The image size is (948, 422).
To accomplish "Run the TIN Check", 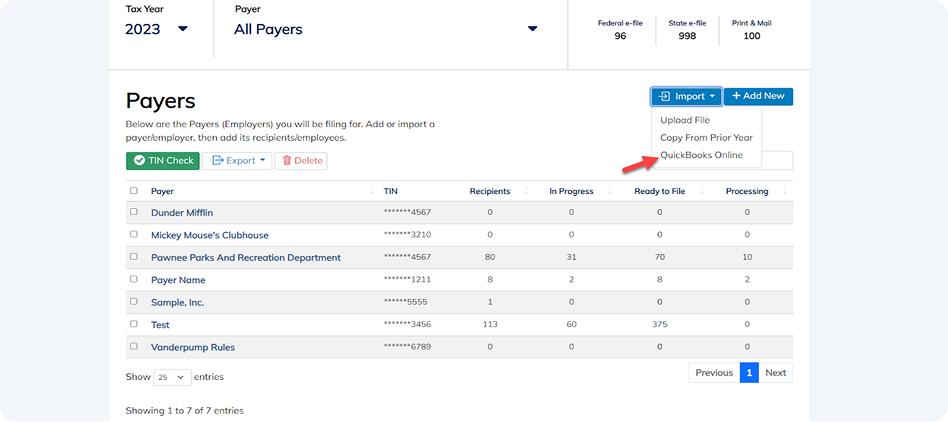I will [163, 161].
